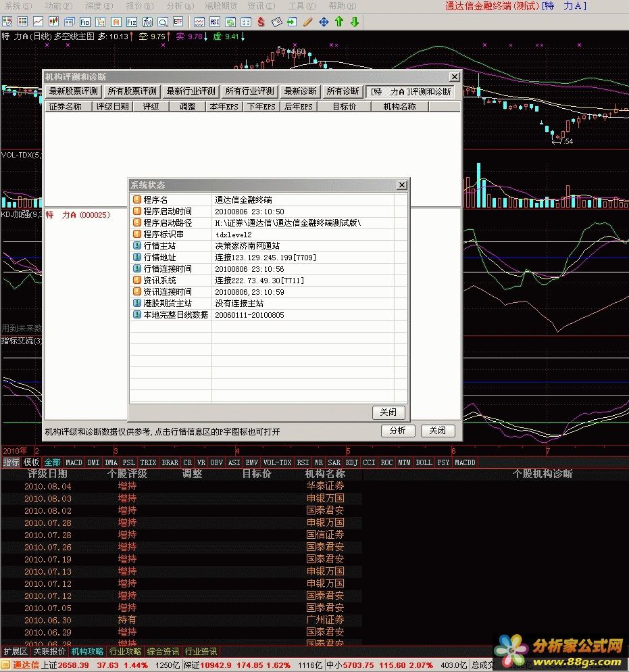The image size is (629, 672).
Task: Select the 全部 indicator tab
Action: tap(53, 462)
